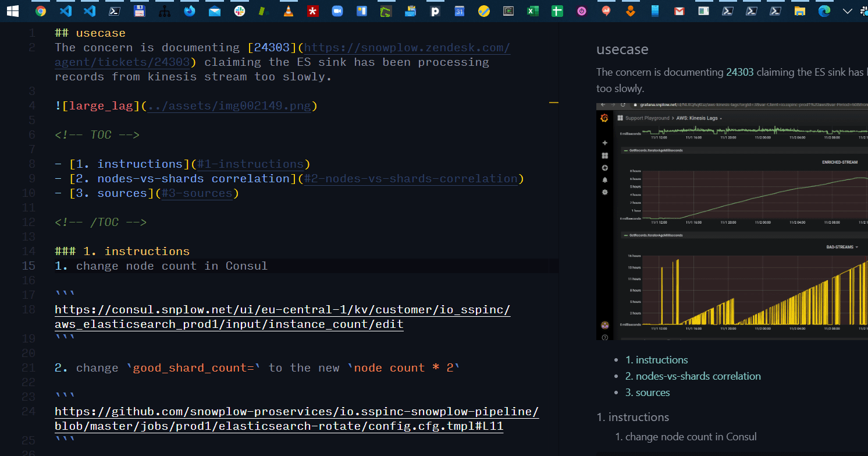Image resolution: width=868 pixels, height=456 pixels.
Task: Click the '[large_lag]' image alt text
Action: click(x=101, y=106)
